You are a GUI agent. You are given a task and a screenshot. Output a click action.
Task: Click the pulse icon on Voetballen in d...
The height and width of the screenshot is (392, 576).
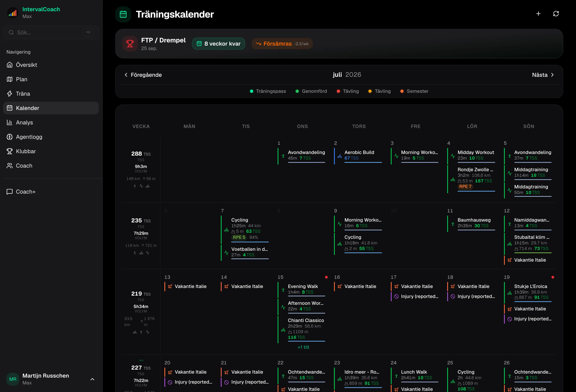[x=227, y=253]
